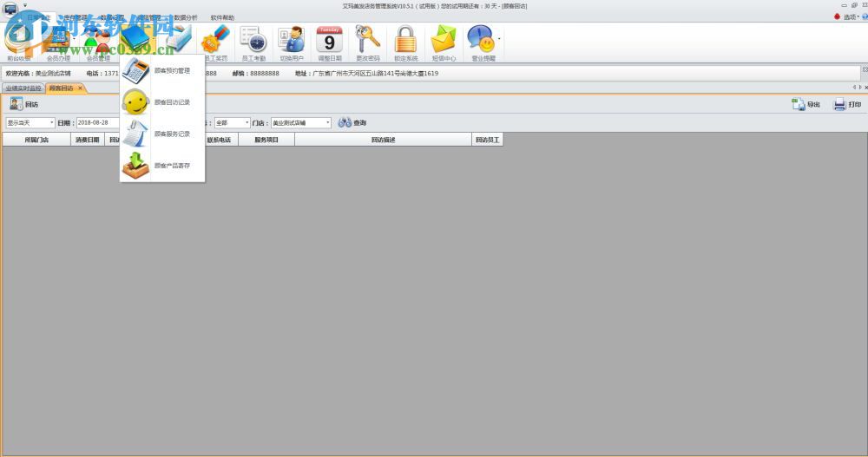Open the 前台收银 cashier icon

(x=19, y=42)
